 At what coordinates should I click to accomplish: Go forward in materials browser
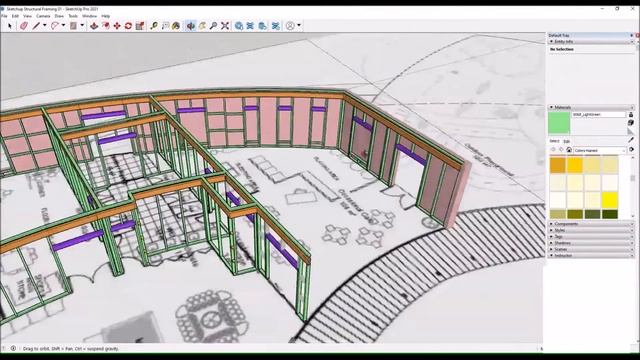click(x=561, y=150)
